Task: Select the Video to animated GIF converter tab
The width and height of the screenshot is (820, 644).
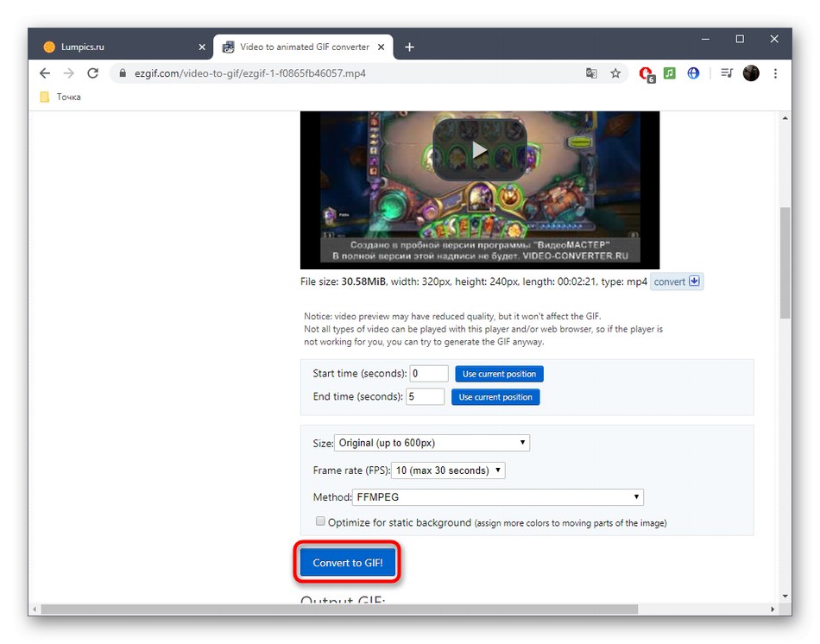Action: pyautogui.click(x=304, y=47)
